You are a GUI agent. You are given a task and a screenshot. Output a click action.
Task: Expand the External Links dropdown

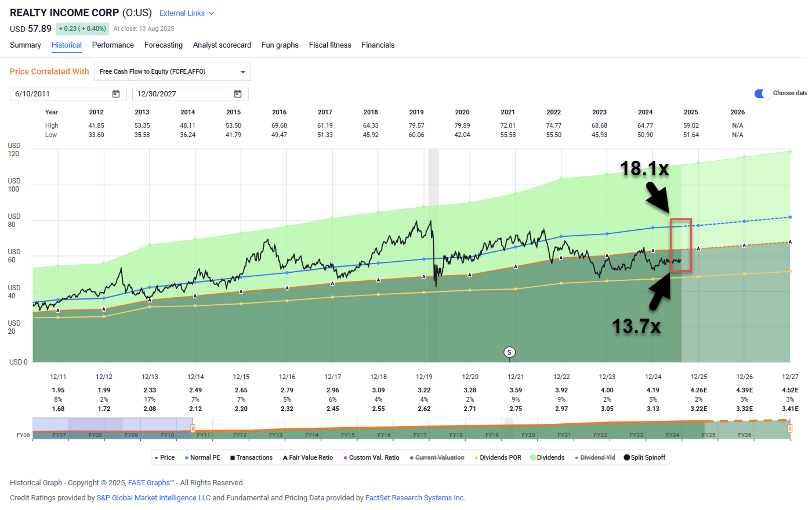(186, 13)
